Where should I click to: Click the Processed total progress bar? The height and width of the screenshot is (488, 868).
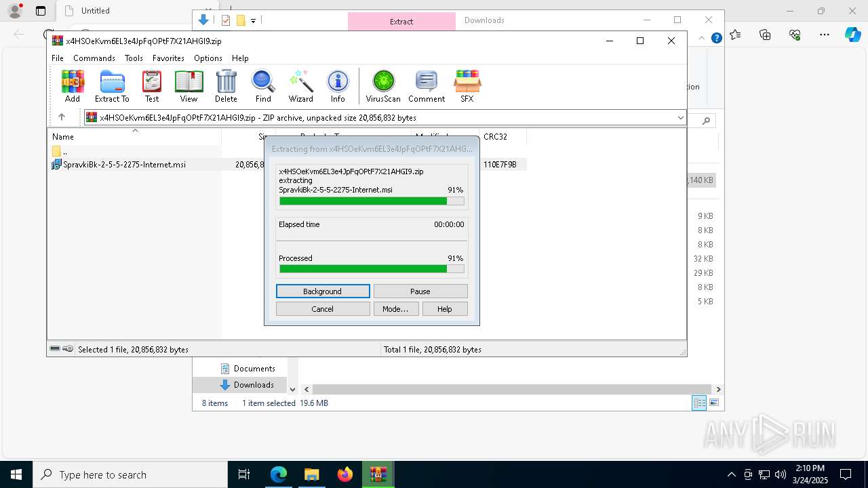pyautogui.click(x=372, y=269)
